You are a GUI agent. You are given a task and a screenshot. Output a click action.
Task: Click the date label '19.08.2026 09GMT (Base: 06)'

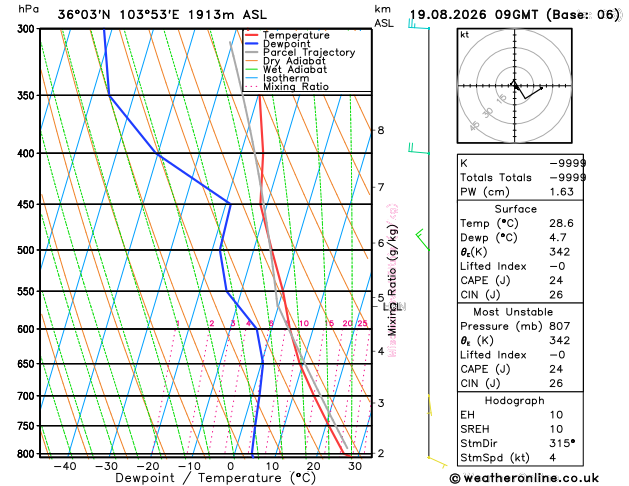514,15
